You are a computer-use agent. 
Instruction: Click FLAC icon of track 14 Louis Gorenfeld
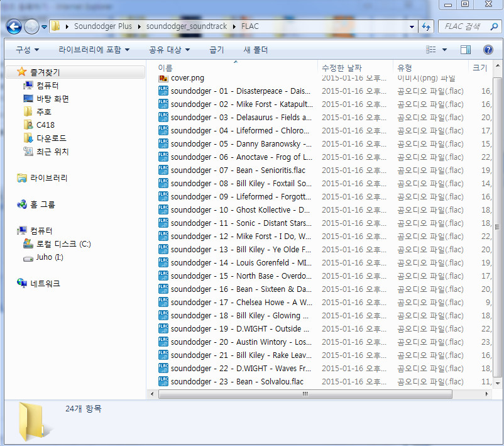(163, 262)
